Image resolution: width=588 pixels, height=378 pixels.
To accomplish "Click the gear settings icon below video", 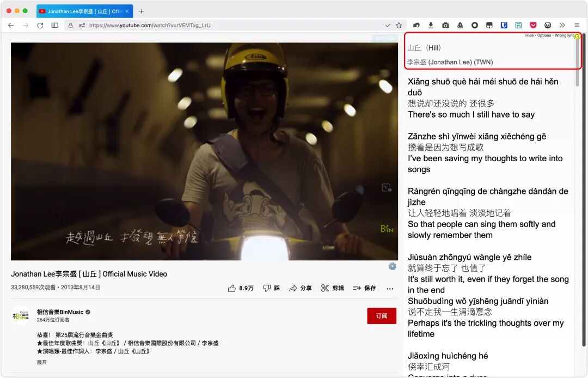I will 392,266.
